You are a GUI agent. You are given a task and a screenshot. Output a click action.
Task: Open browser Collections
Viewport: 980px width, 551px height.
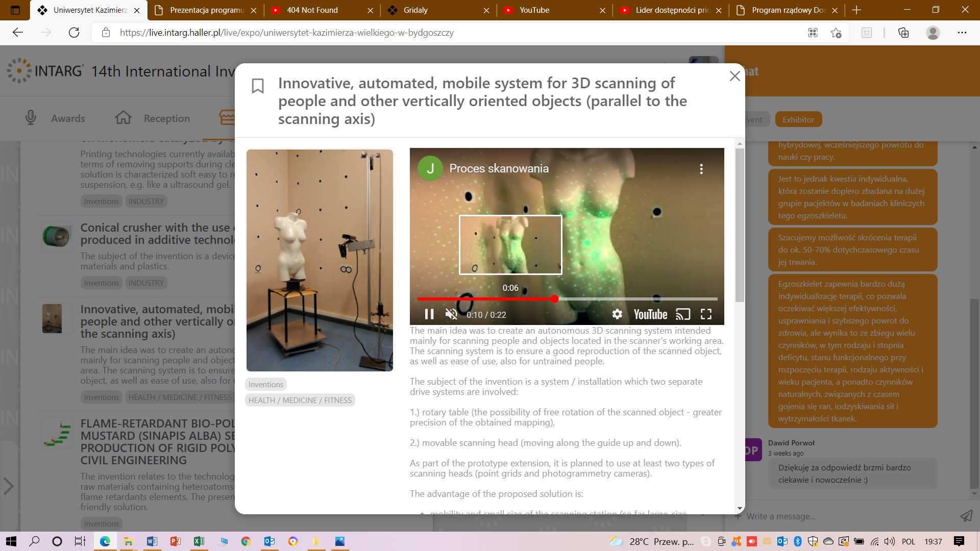point(903,33)
